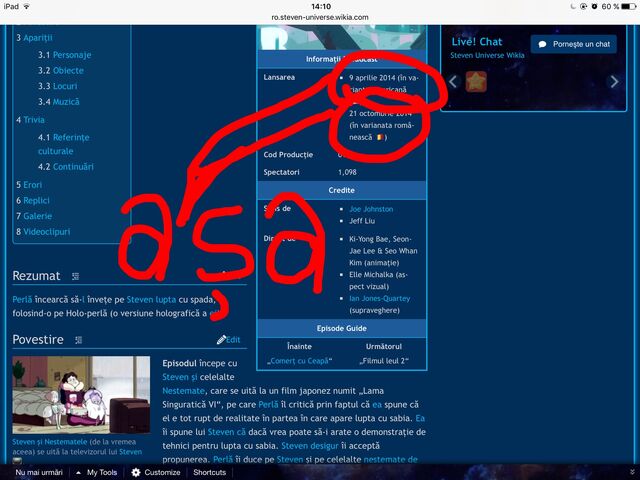Screen dimensions: 640x480
Task: Jump to 3.4 Muzică section
Action: pyautogui.click(x=59, y=102)
